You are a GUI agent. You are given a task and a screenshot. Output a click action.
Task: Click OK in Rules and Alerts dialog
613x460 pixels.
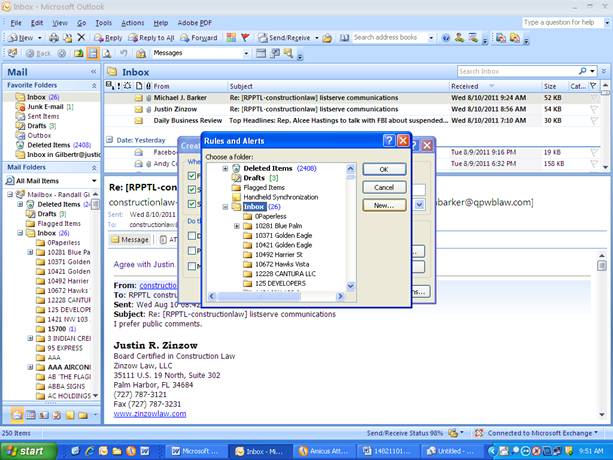(384, 169)
